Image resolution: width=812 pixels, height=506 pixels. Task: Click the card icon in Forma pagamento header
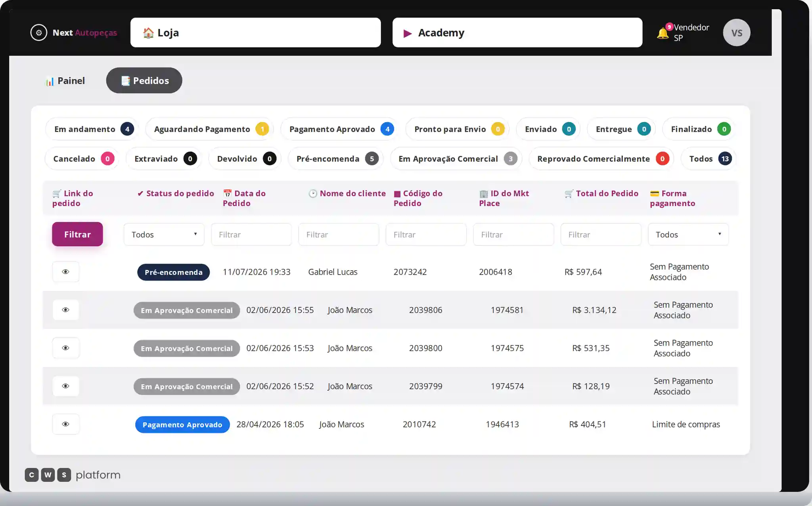click(655, 193)
